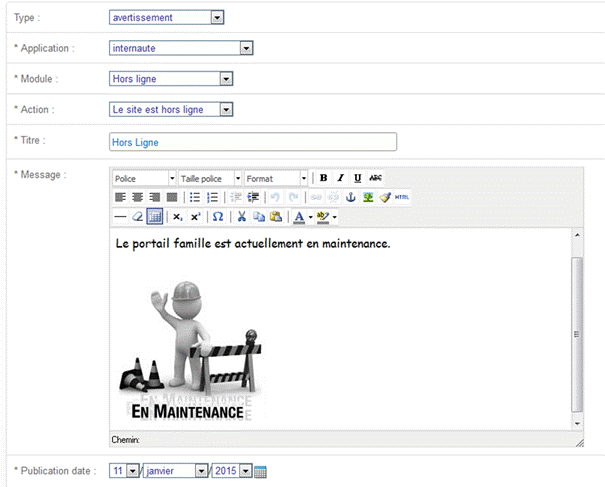605x487 pixels.
Task: Click the editor scrollbar down arrow
Action: (577, 424)
